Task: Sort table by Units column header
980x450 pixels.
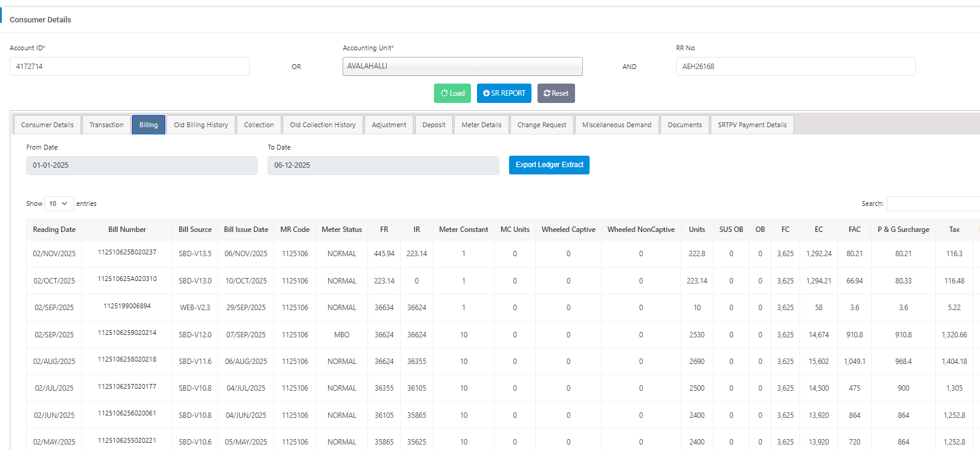Action: 697,230
